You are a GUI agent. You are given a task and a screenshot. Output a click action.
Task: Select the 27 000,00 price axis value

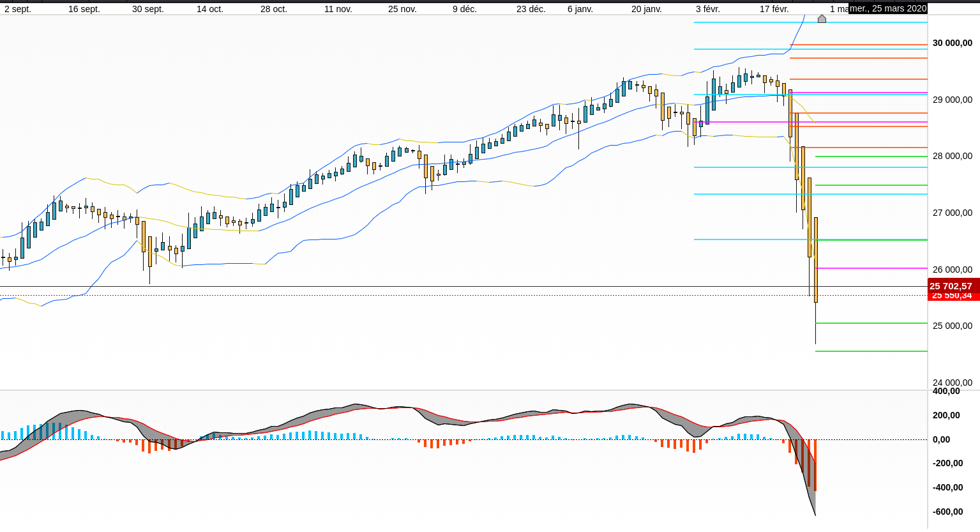[x=953, y=213]
